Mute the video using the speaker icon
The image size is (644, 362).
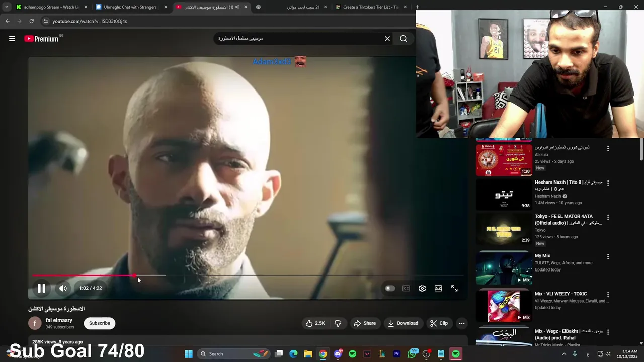(x=63, y=288)
